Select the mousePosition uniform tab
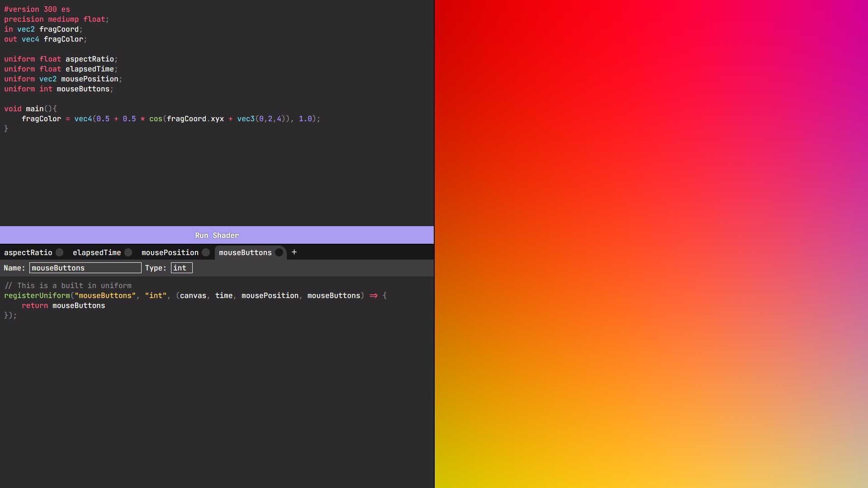The width and height of the screenshot is (868, 488). point(170,252)
